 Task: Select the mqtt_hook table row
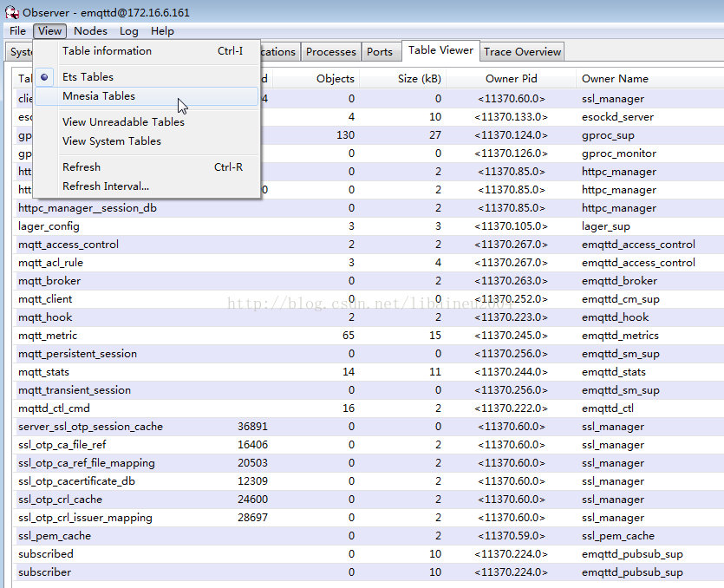369,317
